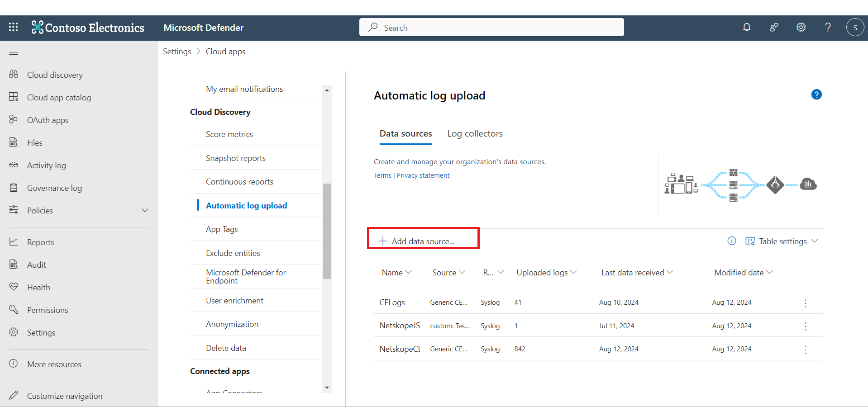Viewport: 868px width, 416px height.
Task: Click the Activity log glasses icon
Action: 14,165
